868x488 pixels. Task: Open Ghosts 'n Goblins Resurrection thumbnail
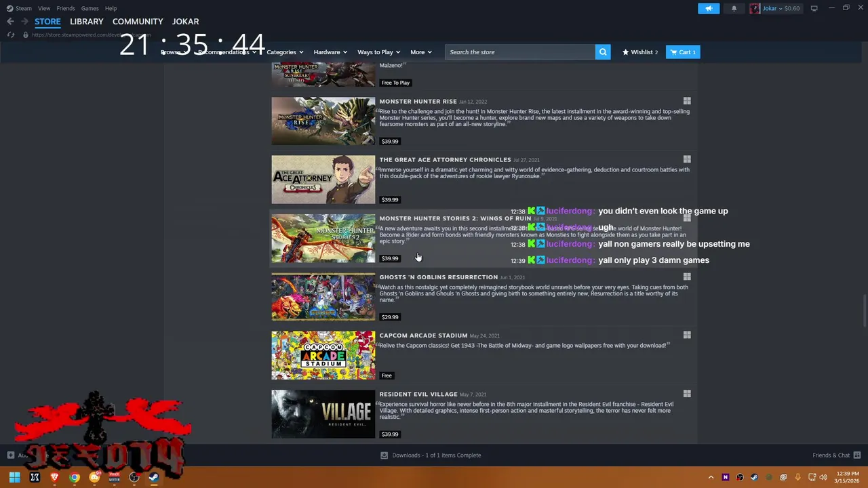click(323, 296)
